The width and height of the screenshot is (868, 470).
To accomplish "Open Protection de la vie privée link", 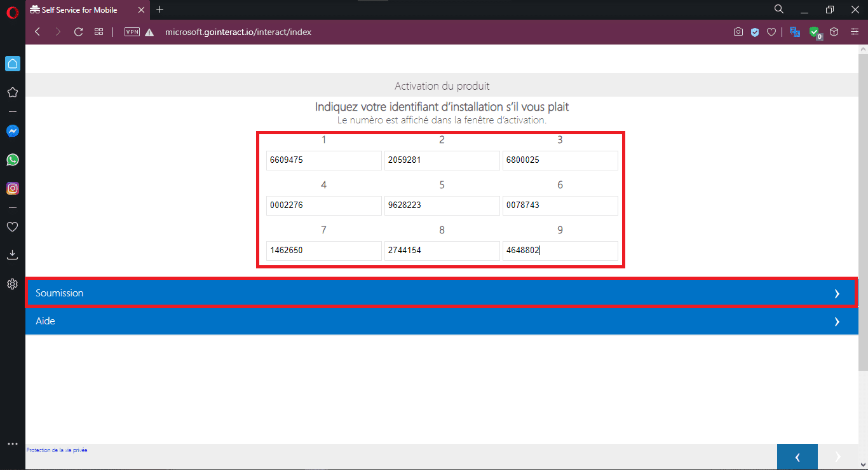I will tap(57, 450).
